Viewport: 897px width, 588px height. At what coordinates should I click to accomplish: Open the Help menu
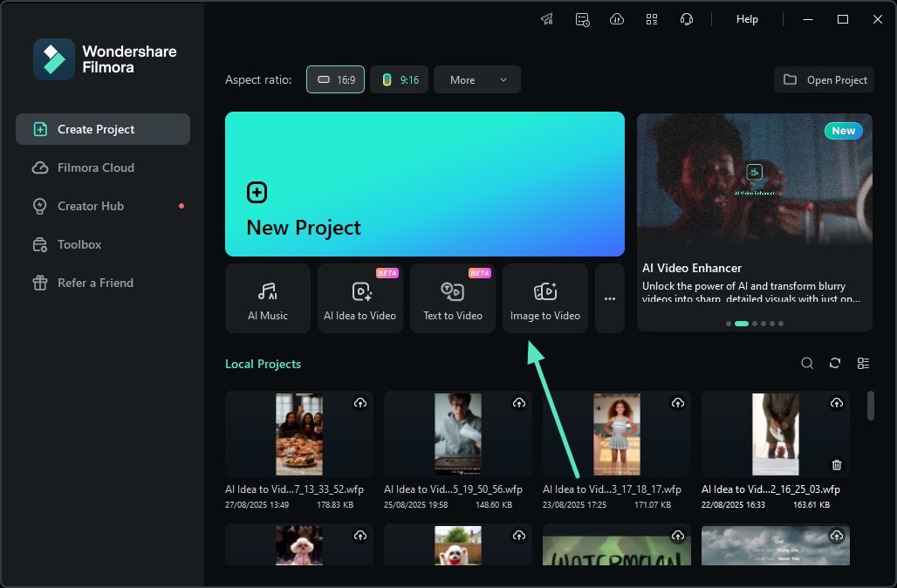pyautogui.click(x=747, y=19)
